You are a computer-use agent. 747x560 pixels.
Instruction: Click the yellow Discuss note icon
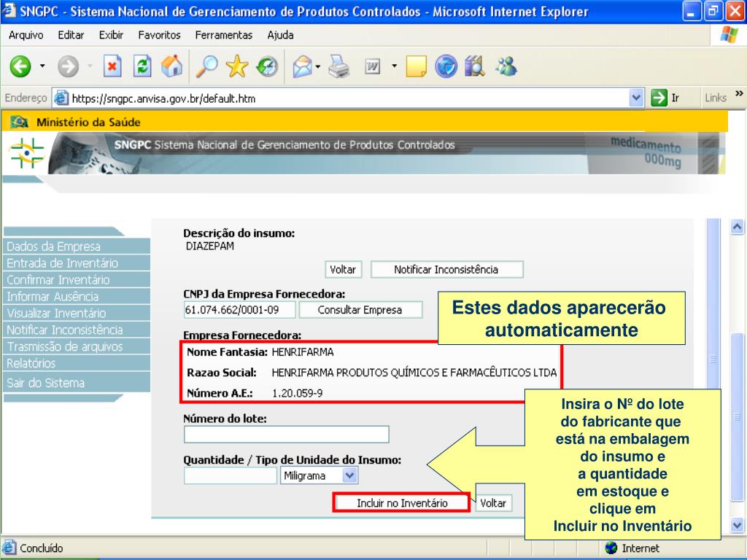416,66
